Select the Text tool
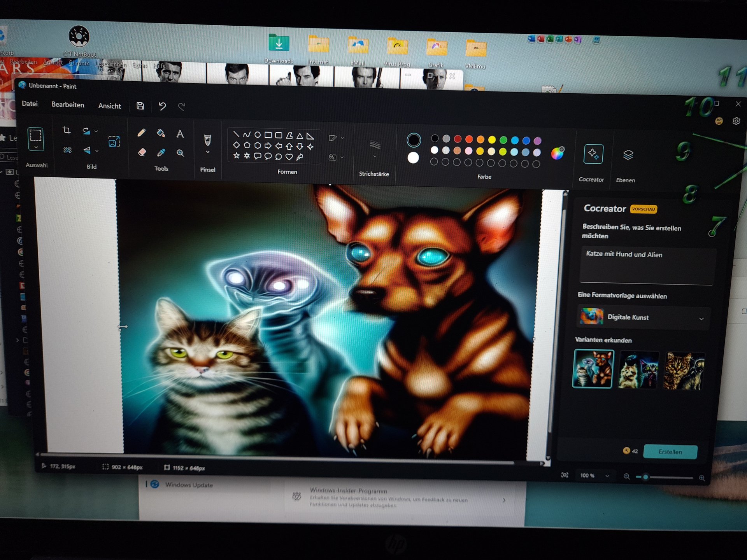 click(x=180, y=134)
